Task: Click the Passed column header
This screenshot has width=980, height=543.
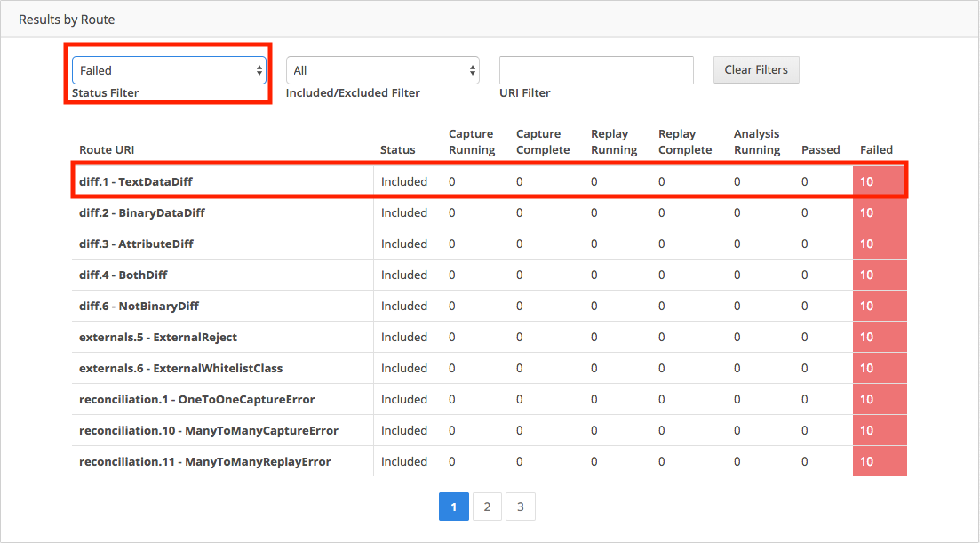Action: click(821, 150)
